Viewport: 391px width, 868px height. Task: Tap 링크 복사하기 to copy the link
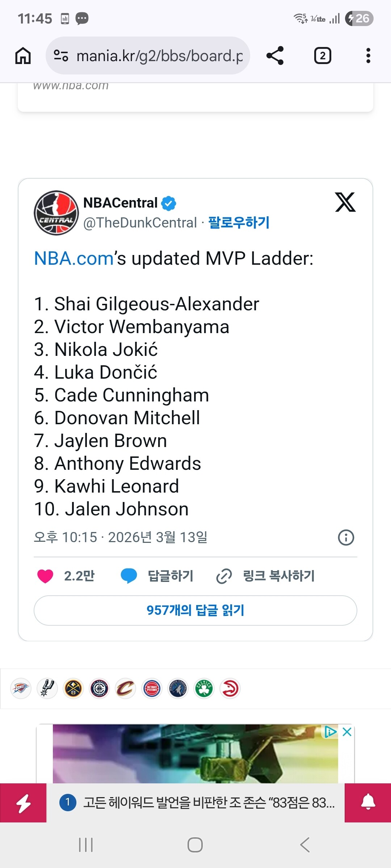[266, 576]
